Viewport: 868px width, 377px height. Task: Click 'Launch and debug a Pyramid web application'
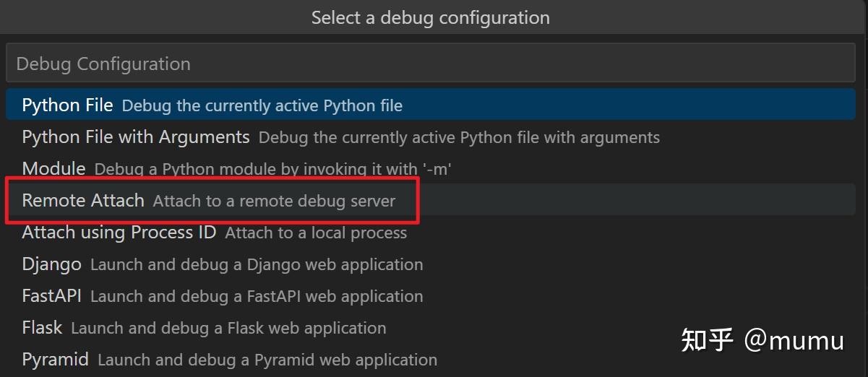coord(267,360)
